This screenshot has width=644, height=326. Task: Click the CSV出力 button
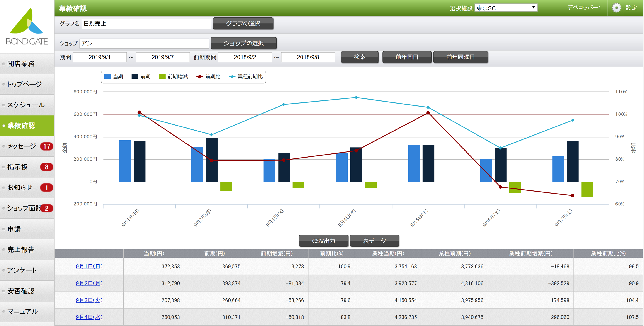click(x=323, y=241)
